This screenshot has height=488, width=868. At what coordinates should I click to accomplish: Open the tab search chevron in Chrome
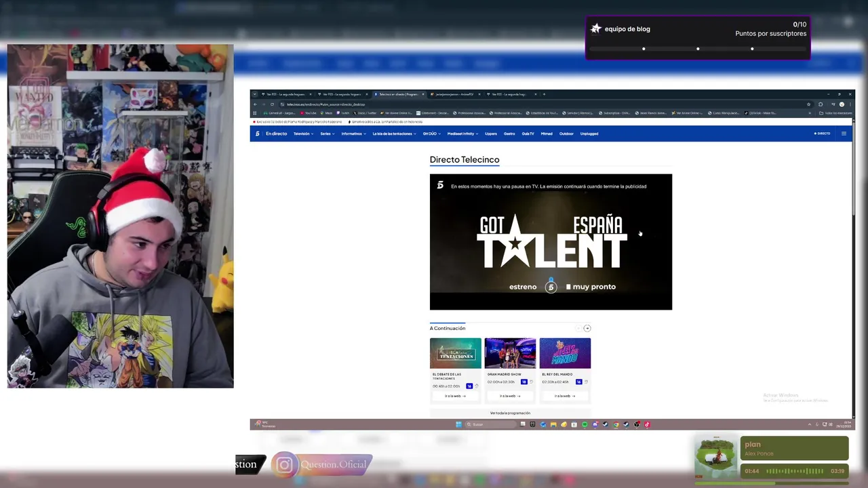(254, 94)
